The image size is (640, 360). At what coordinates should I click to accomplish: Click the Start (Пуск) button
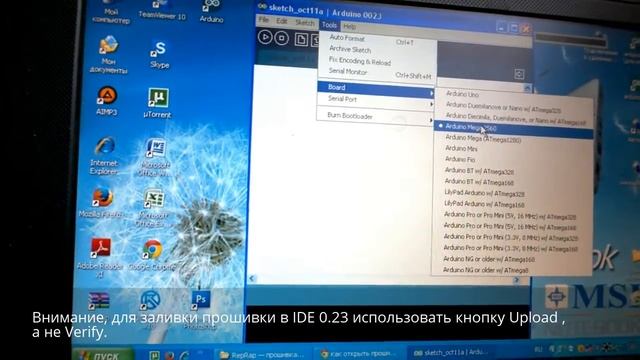103,355
